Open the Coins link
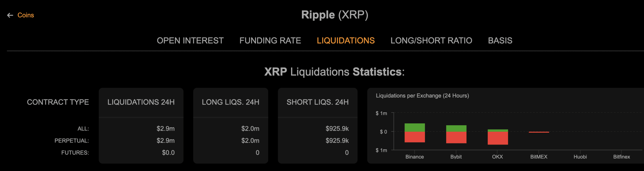Viewport: 644px width, 171px height. (x=25, y=15)
